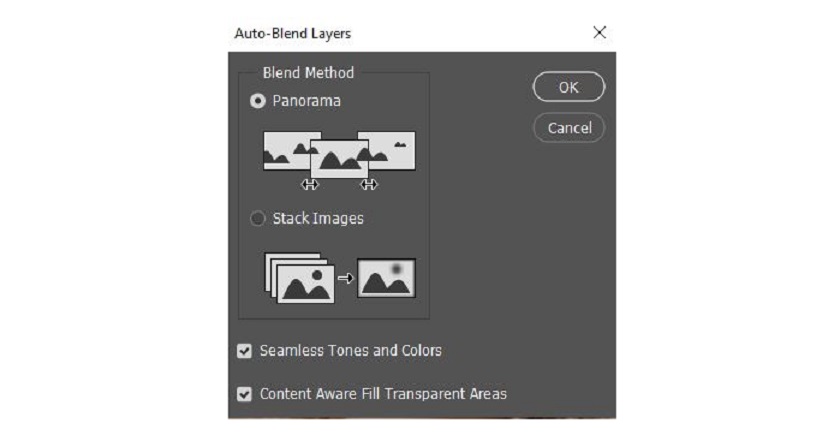The image size is (840, 441).
Task: Click the Auto-Blend Layers title bar
Action: coord(400,33)
